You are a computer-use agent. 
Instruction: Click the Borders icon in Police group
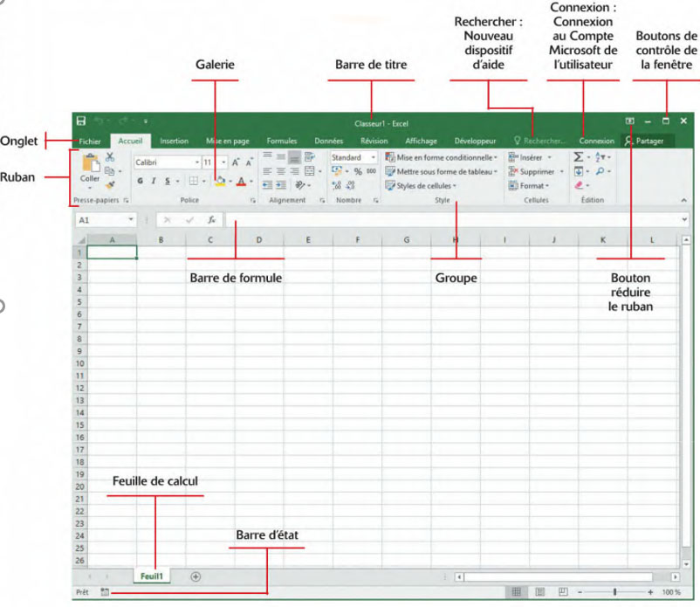point(193,181)
